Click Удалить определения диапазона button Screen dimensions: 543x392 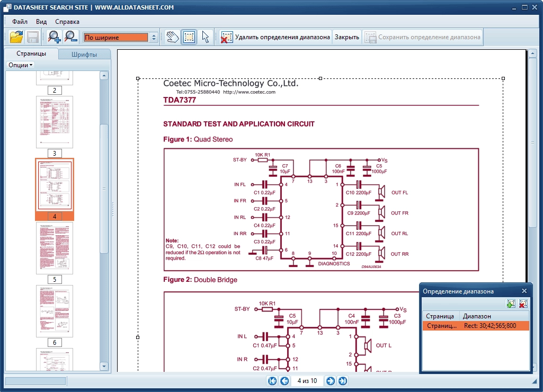point(275,37)
